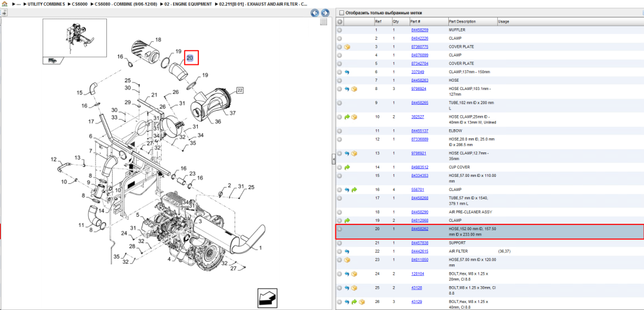Select the MUFFLER description text
Viewport: 644px width, 310px height.
(457, 30)
